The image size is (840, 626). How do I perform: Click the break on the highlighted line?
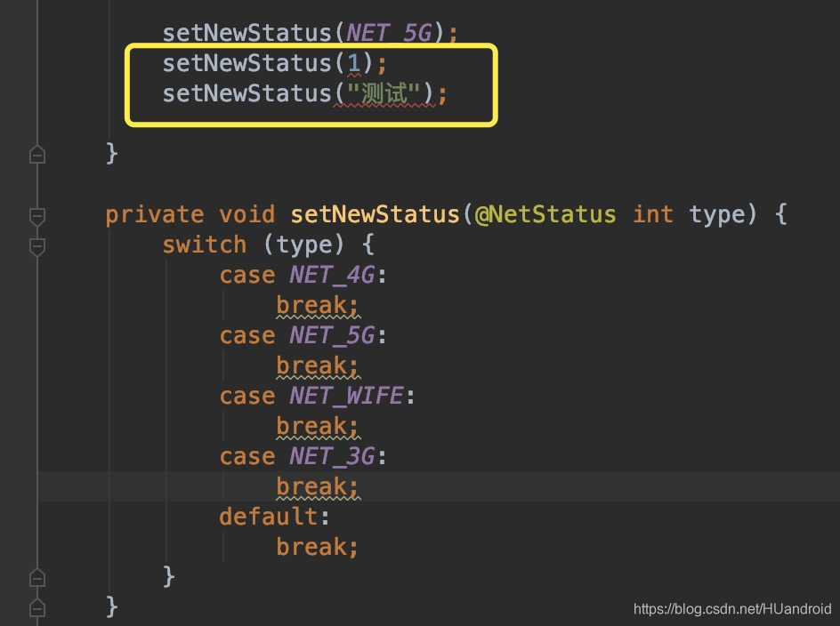point(317,487)
